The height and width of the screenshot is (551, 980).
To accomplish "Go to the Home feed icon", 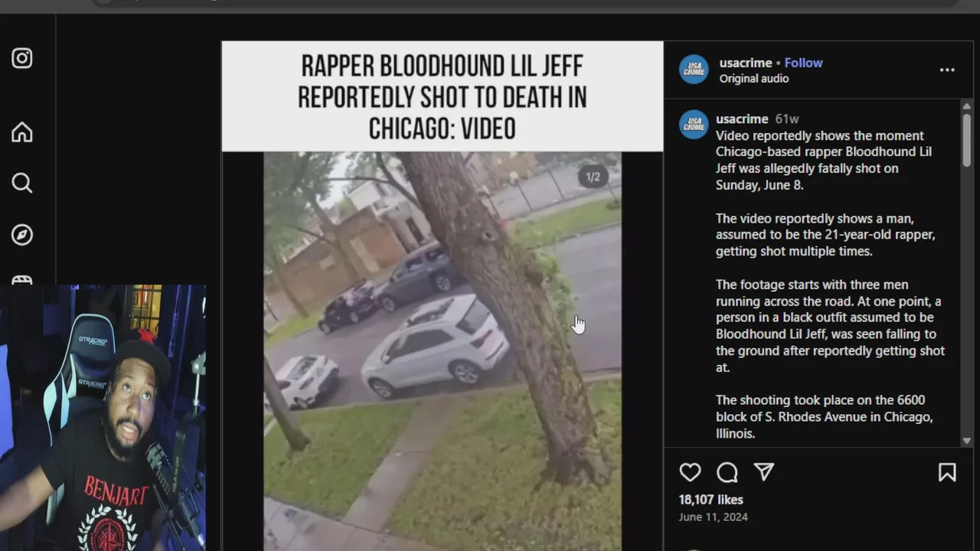I will (x=22, y=132).
